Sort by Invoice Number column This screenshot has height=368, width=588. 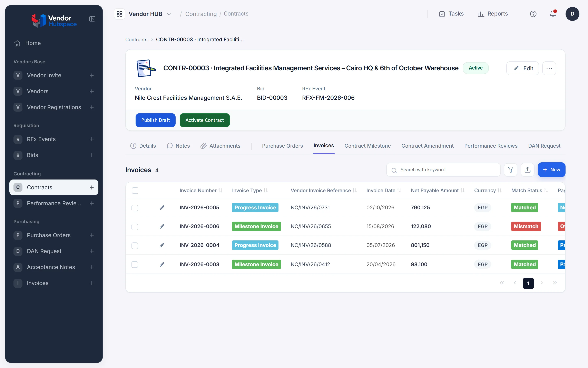click(220, 191)
